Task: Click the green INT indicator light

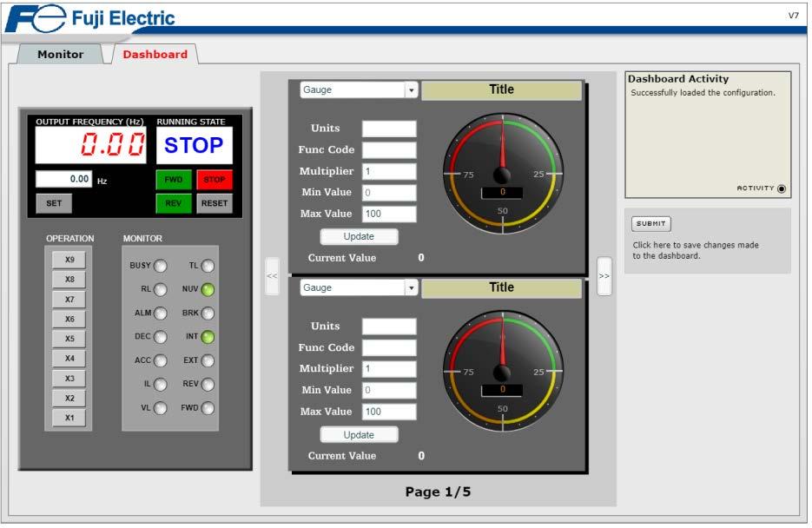Action: point(208,337)
